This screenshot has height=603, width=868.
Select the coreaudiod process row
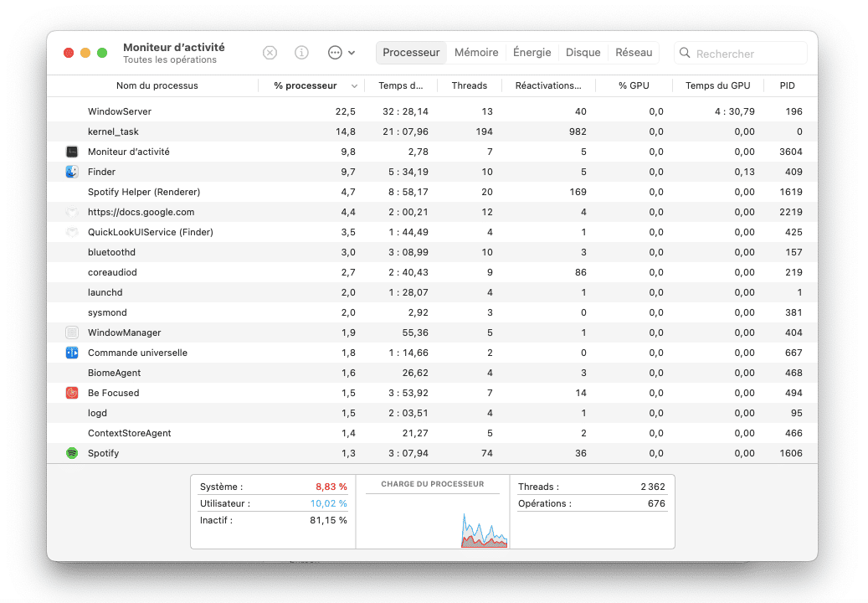tap(433, 272)
